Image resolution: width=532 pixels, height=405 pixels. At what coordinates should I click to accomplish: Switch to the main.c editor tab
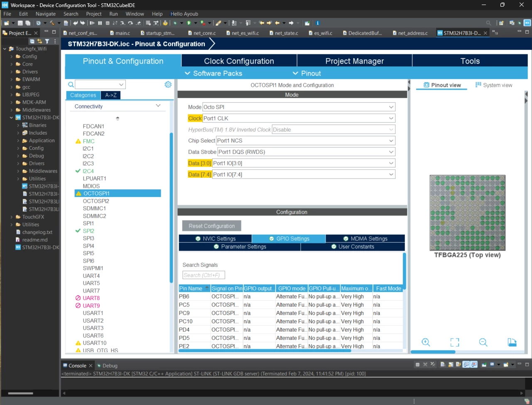click(120, 33)
